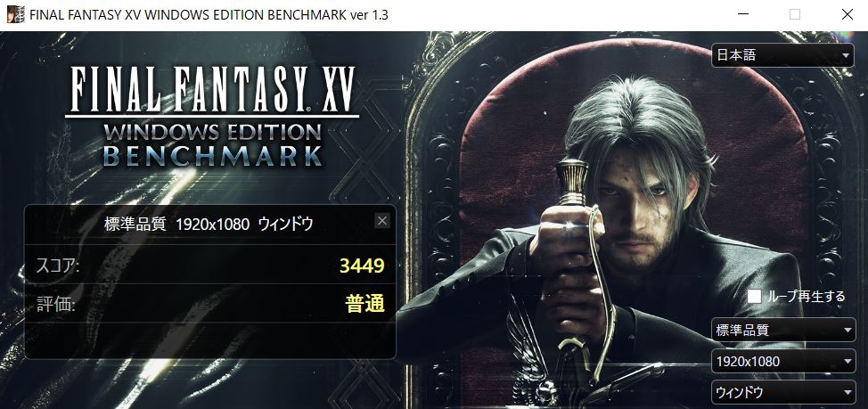This screenshot has height=409, width=868.
Task: Open the 標準品質 quality preset dropdown
Action: click(784, 331)
